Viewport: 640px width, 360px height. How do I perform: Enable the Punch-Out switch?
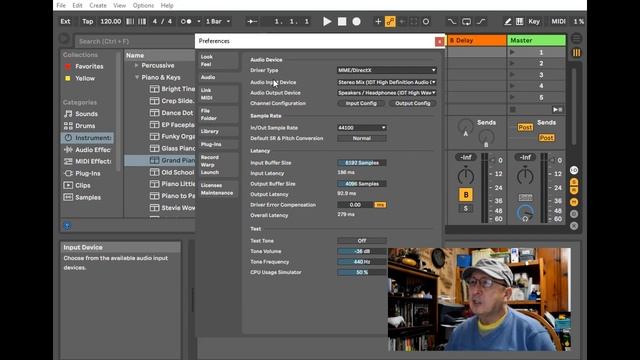481,21
